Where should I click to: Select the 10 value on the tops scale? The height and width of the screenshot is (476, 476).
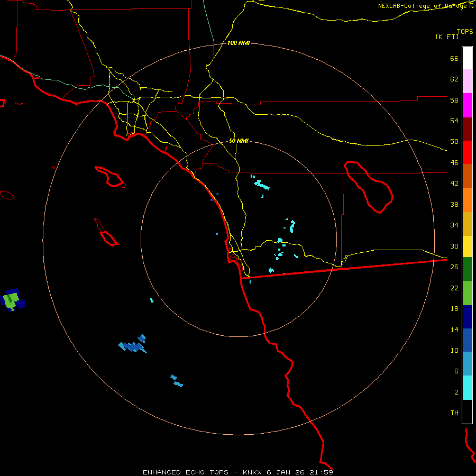tap(454, 350)
